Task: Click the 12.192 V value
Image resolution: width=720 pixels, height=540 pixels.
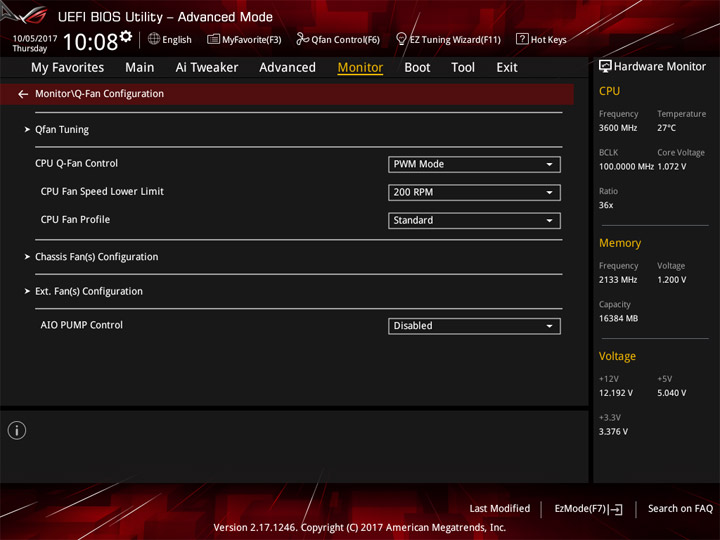Action: pos(615,393)
